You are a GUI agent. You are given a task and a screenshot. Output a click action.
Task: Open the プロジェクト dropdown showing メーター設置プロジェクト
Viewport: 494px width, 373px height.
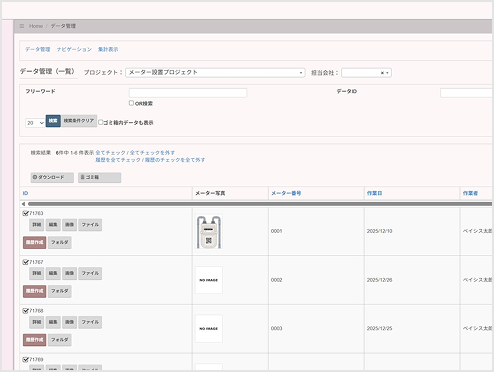pos(215,73)
